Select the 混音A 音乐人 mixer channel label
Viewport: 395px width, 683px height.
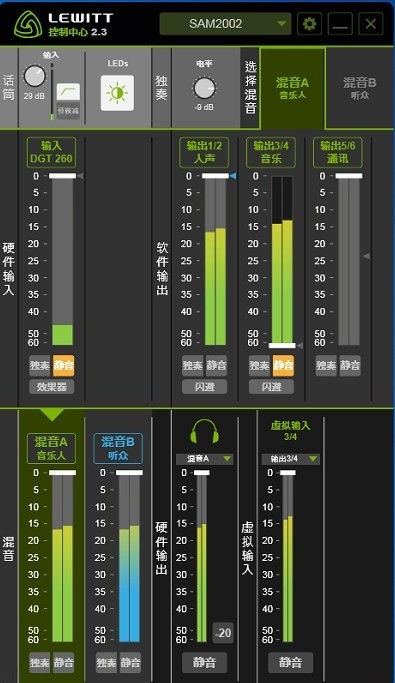click(51, 448)
